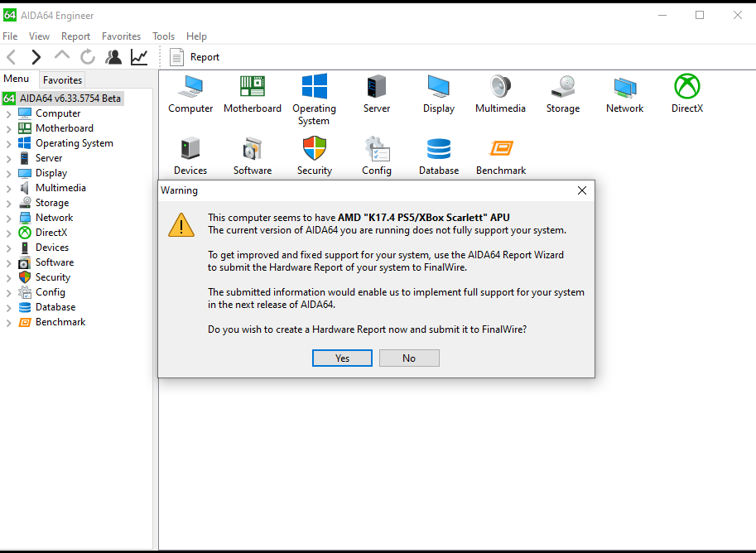Select DirectX in the sidebar tree
The image size is (756, 553).
tap(43, 233)
